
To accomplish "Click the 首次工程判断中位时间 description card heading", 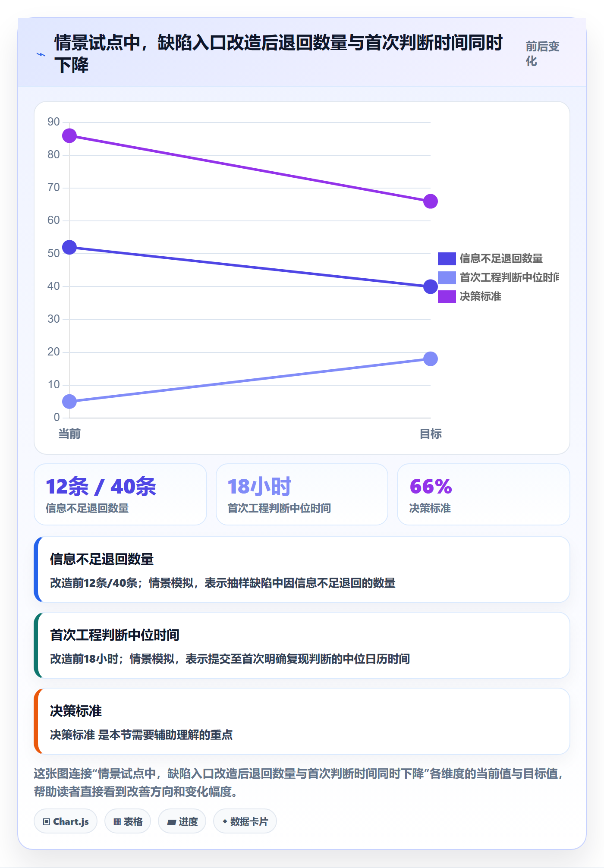I will click(115, 635).
